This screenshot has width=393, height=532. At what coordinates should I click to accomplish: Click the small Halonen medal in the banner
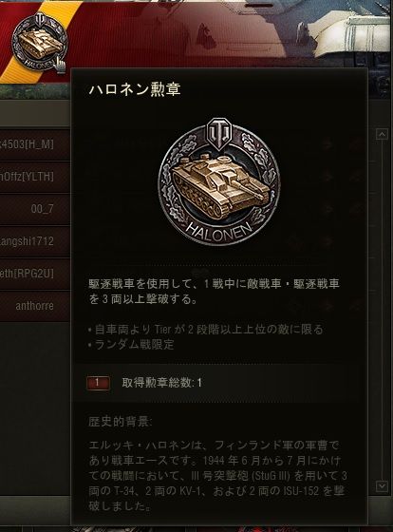(39, 42)
